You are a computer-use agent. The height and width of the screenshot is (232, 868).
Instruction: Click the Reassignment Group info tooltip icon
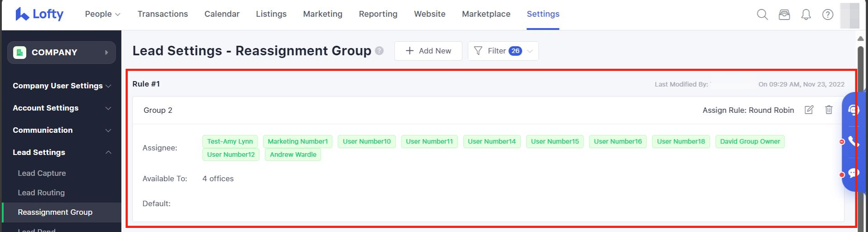click(379, 51)
